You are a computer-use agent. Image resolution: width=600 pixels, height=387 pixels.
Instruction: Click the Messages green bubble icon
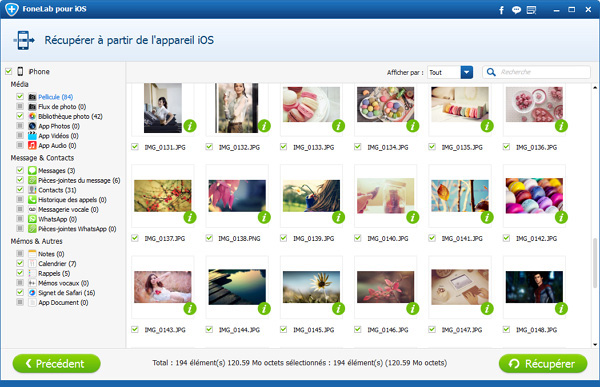(33, 170)
